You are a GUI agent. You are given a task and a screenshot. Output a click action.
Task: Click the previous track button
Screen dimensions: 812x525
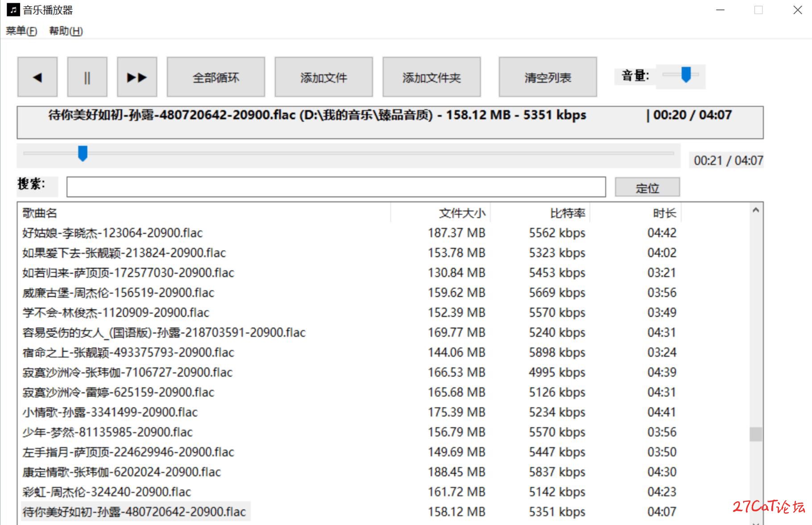click(37, 77)
